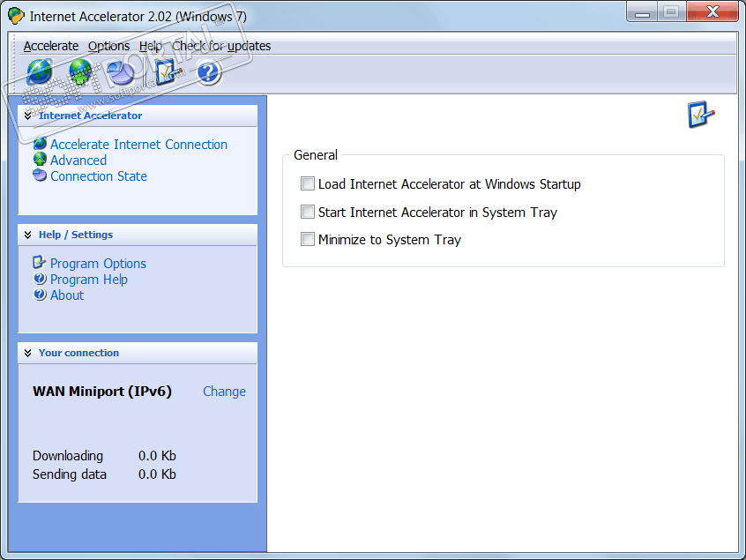This screenshot has width=746, height=560.
Task: Collapse the Your connection sidebar section
Action: 28,353
